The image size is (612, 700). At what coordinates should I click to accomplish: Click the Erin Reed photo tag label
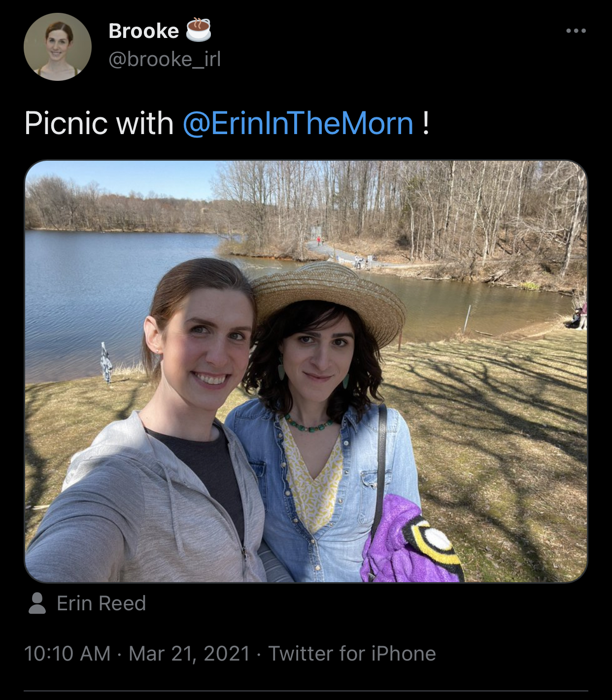click(101, 603)
